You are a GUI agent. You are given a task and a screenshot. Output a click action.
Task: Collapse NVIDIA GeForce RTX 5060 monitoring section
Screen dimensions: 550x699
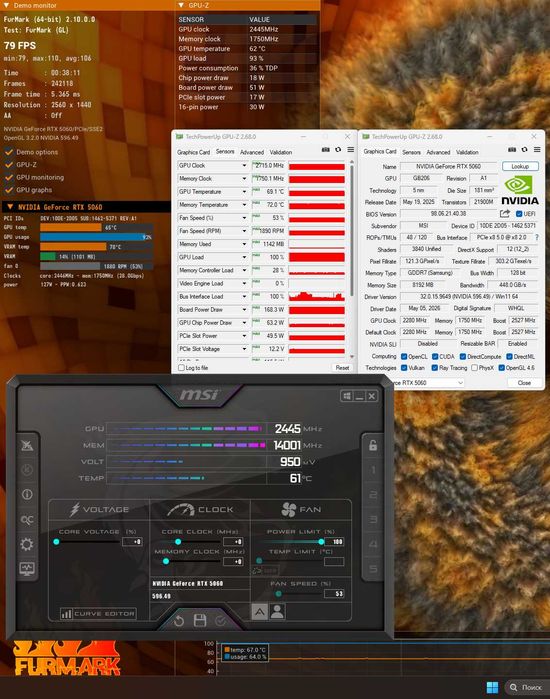[x=10, y=207]
